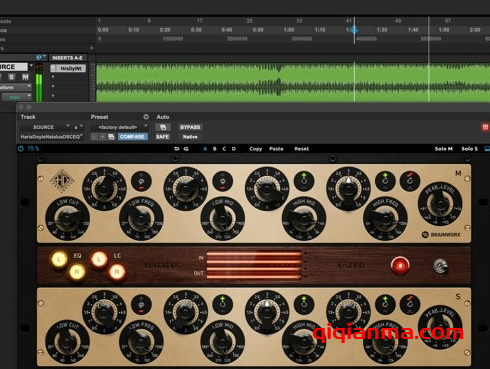Click the M unit HIGH FREQ knob
This screenshot has height=369, width=490.
pyautogui.click(x=385, y=218)
